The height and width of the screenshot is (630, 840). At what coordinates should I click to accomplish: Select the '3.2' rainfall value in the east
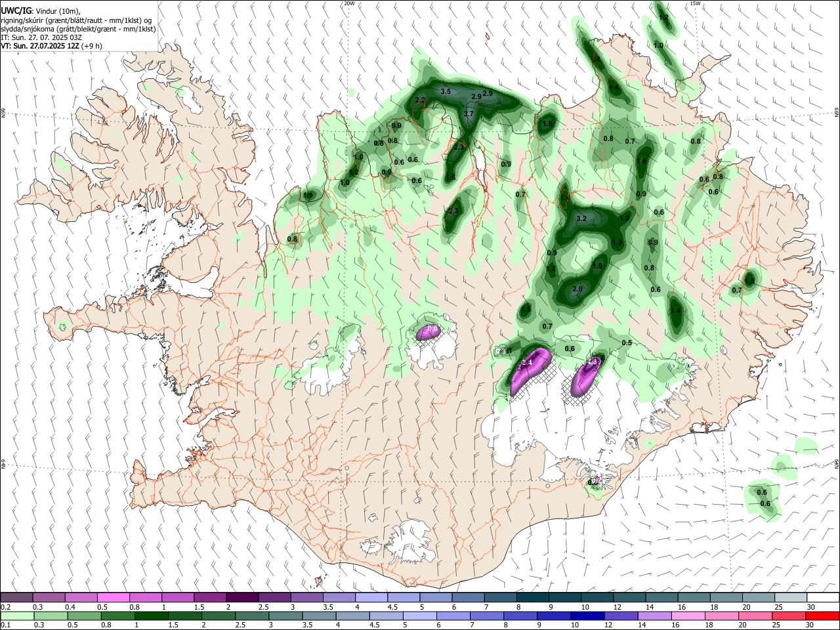tap(581, 219)
